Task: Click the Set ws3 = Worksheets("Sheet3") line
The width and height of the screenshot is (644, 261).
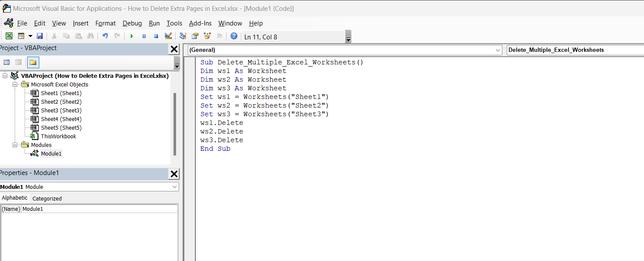Action: pyautogui.click(x=265, y=114)
